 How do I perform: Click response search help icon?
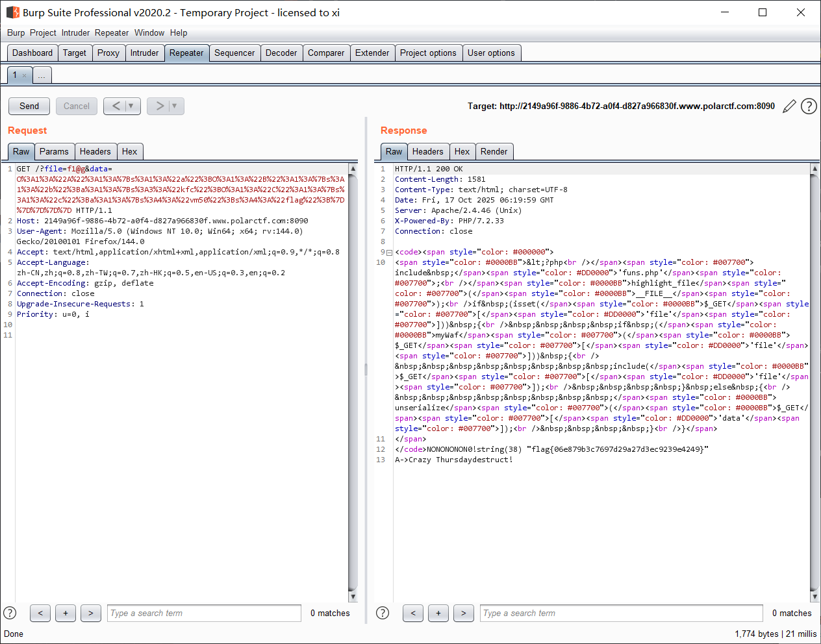click(383, 613)
